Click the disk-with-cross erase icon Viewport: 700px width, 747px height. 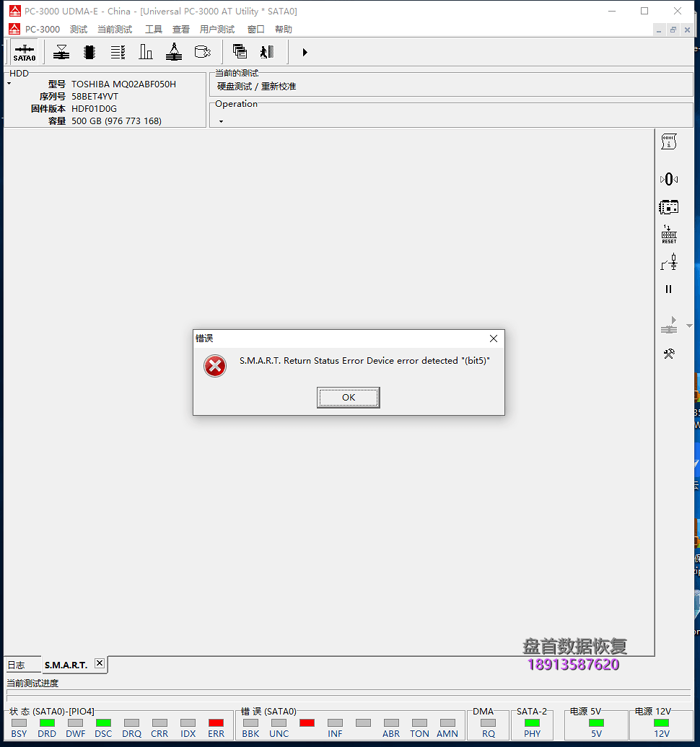[x=202, y=51]
